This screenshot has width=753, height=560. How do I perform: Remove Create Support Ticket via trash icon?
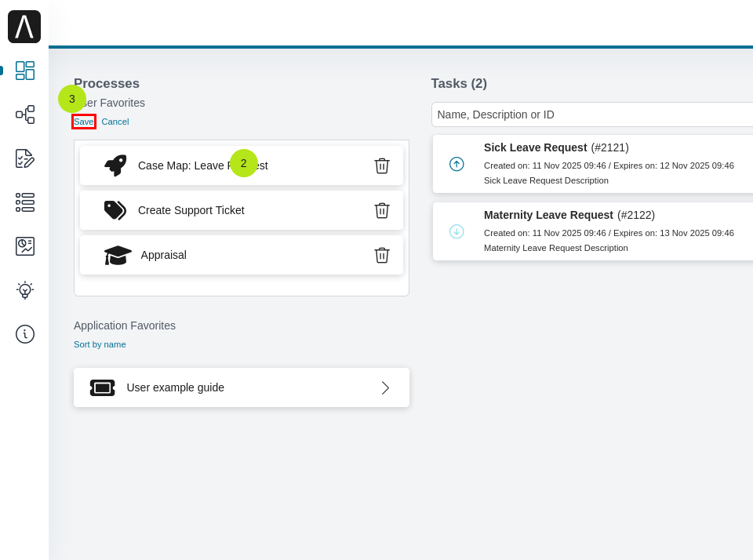pos(382,210)
